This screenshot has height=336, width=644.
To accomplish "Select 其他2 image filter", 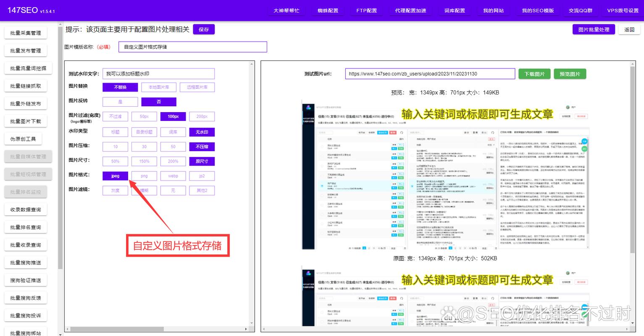I will 202,190.
